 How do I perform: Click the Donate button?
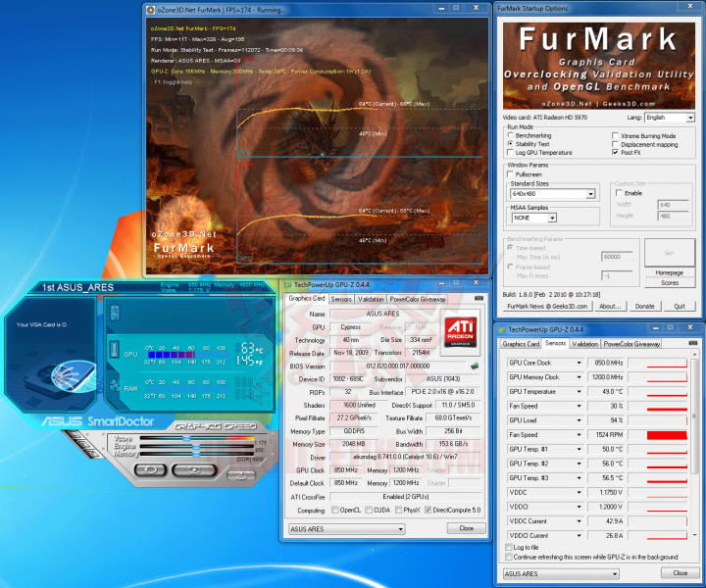pos(644,307)
